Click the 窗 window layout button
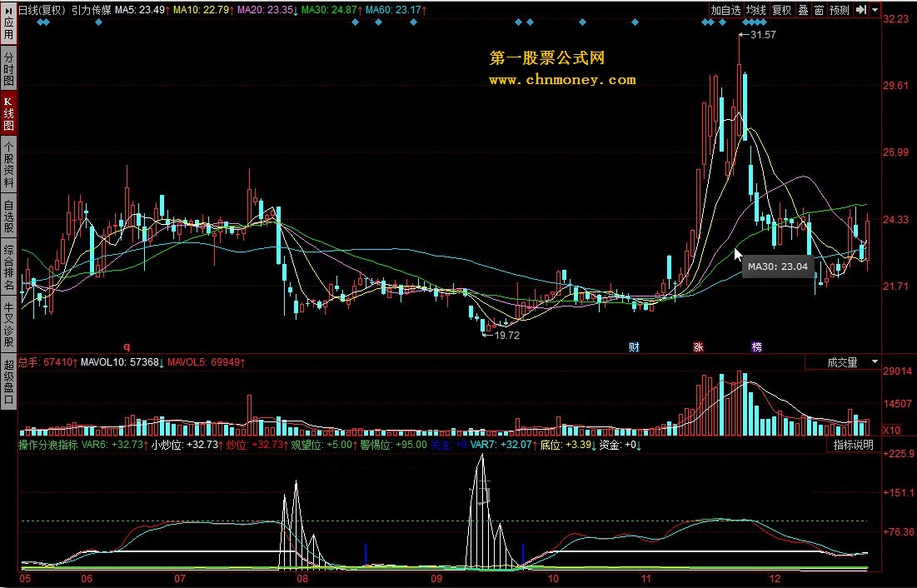 coord(819,10)
